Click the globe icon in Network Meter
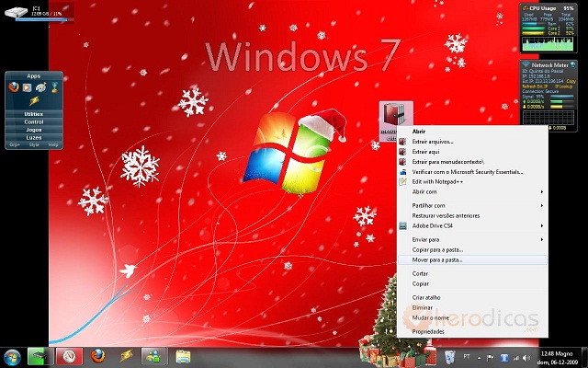The width and height of the screenshot is (588, 368). (572, 65)
